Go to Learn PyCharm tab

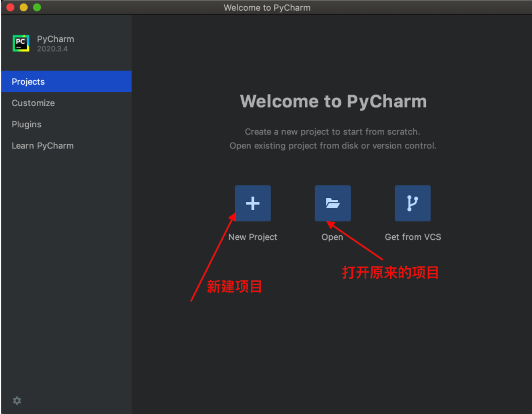click(x=66, y=145)
